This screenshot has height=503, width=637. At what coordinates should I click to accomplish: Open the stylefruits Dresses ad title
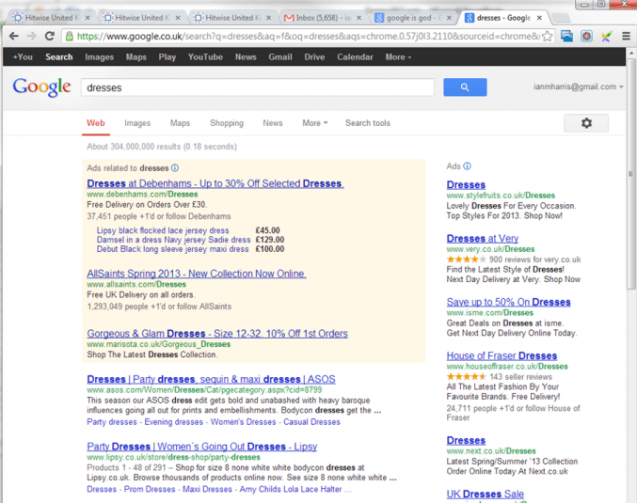coord(466,184)
